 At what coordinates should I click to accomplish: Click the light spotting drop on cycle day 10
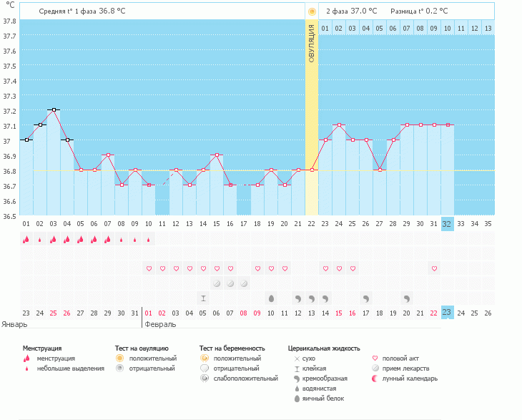(x=149, y=240)
